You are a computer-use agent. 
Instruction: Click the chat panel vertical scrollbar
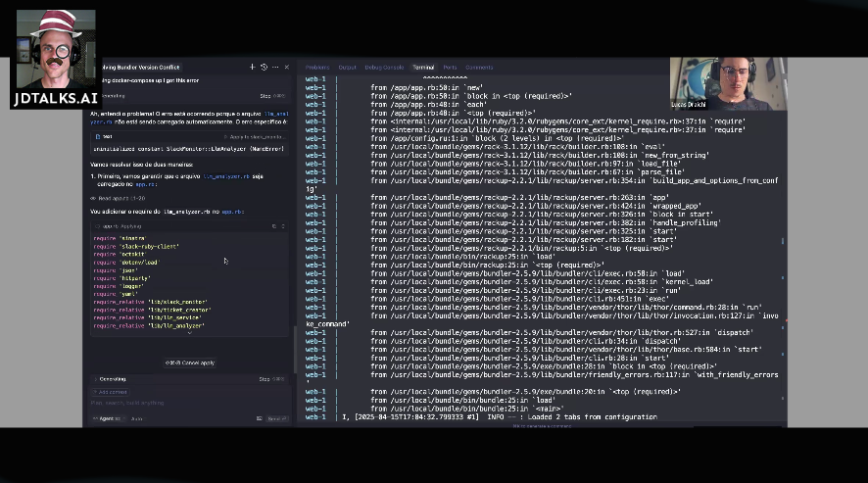point(295,349)
